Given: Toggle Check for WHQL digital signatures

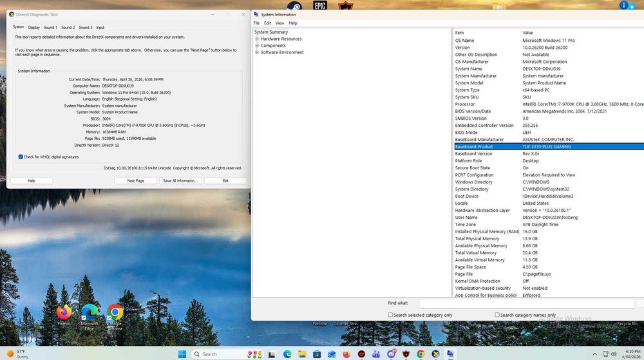Looking at the screenshot, I should [21, 156].
